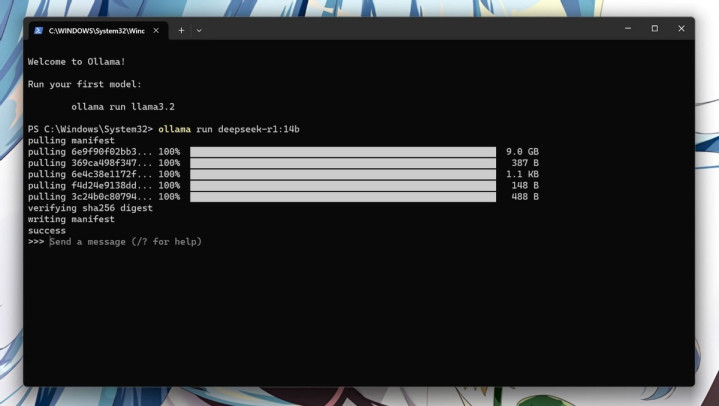Click the Send a message prompt field
This screenshot has height=406, width=719.
click(126, 242)
